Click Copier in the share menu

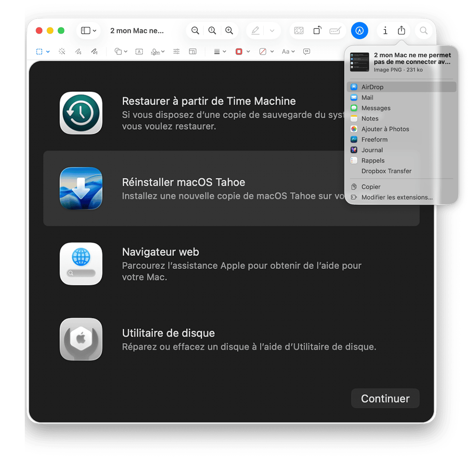coord(402,187)
